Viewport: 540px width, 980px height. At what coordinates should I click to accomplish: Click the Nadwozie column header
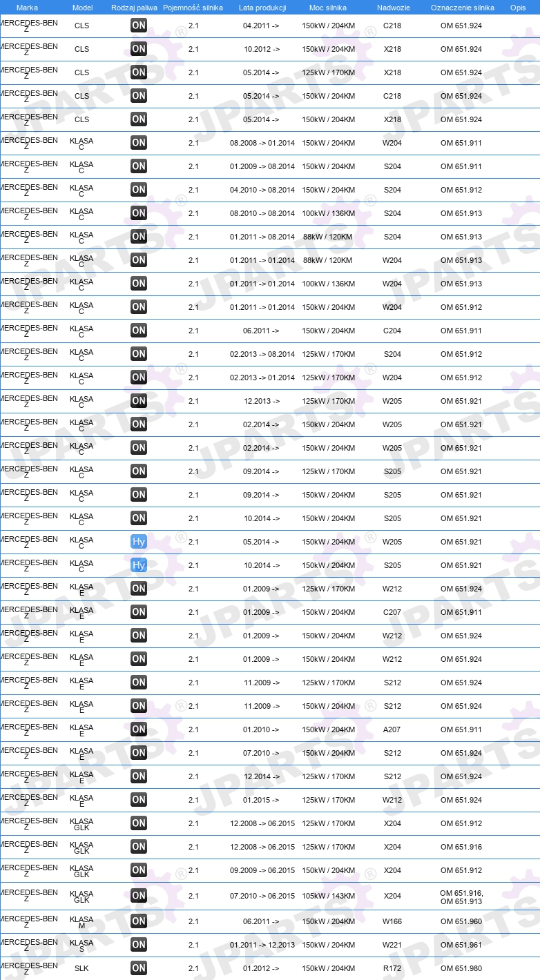pos(393,8)
